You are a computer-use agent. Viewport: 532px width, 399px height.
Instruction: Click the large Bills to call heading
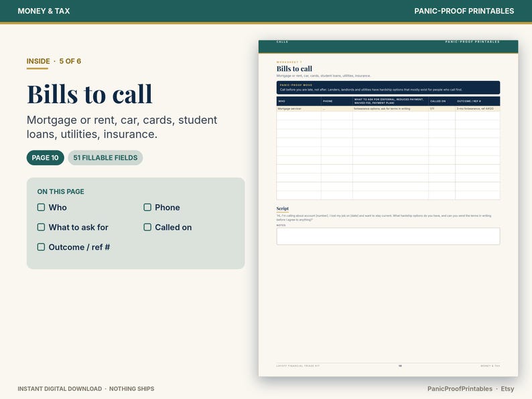90,94
